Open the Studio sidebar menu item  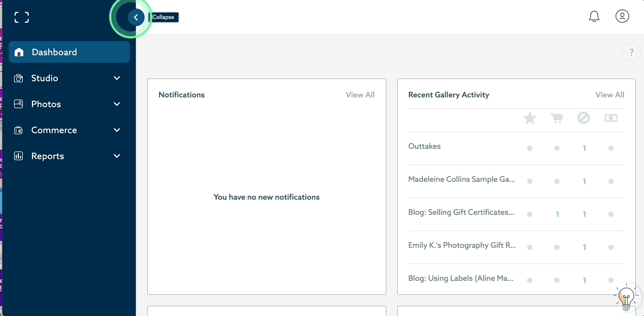pyautogui.click(x=44, y=78)
